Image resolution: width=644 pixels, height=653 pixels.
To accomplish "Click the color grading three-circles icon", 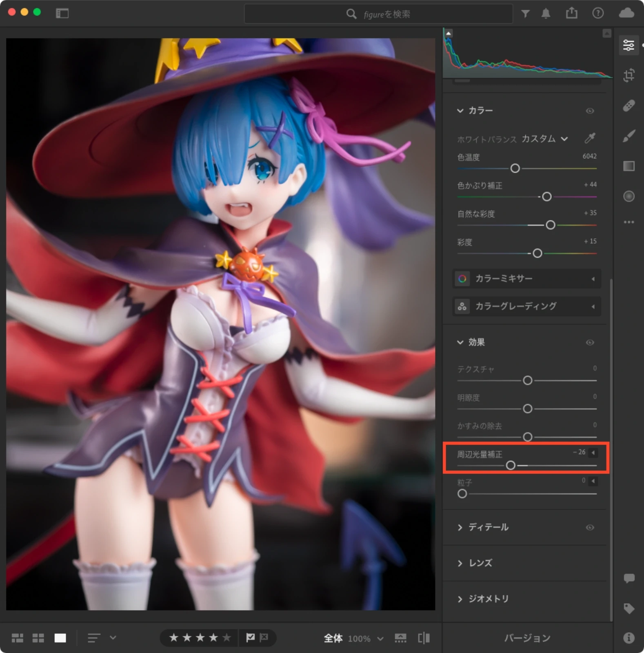I will point(462,307).
